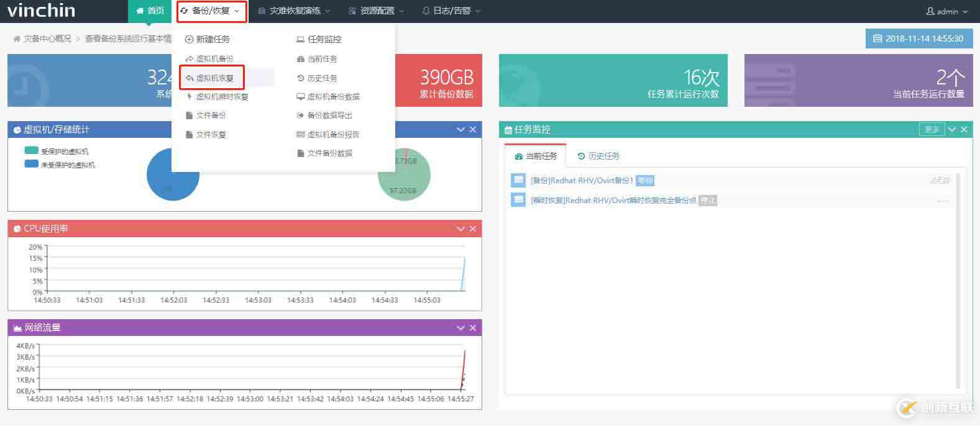Click the 新建任务 plus icon
Viewport: 980px width, 426px height.
pos(189,39)
